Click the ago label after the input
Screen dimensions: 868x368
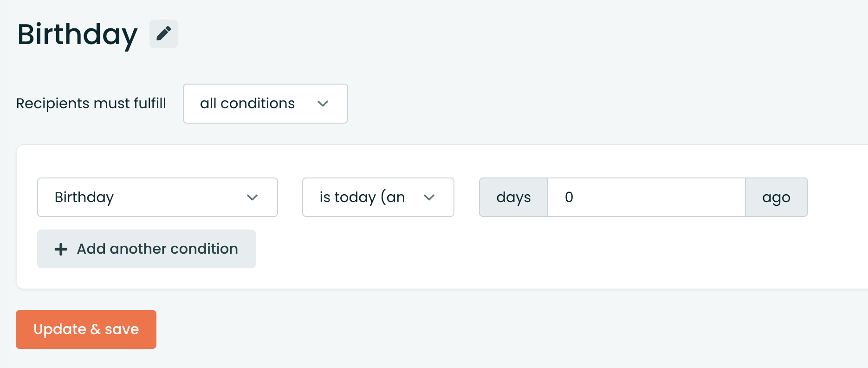(x=777, y=197)
